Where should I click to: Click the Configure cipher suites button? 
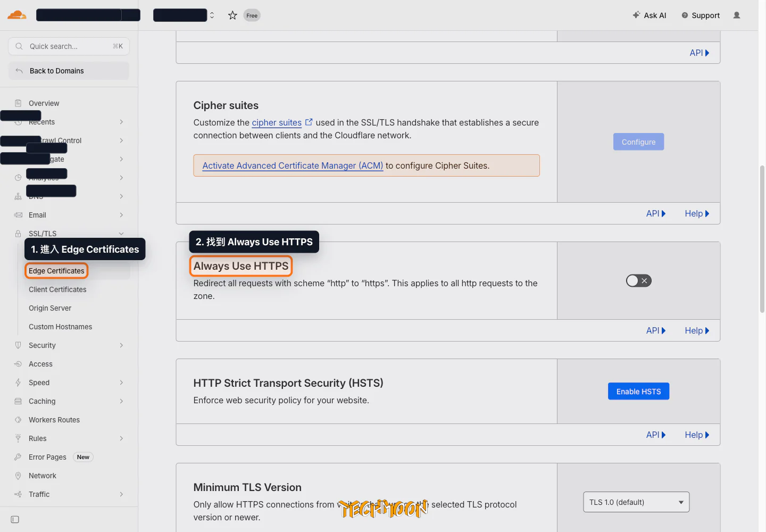click(638, 142)
